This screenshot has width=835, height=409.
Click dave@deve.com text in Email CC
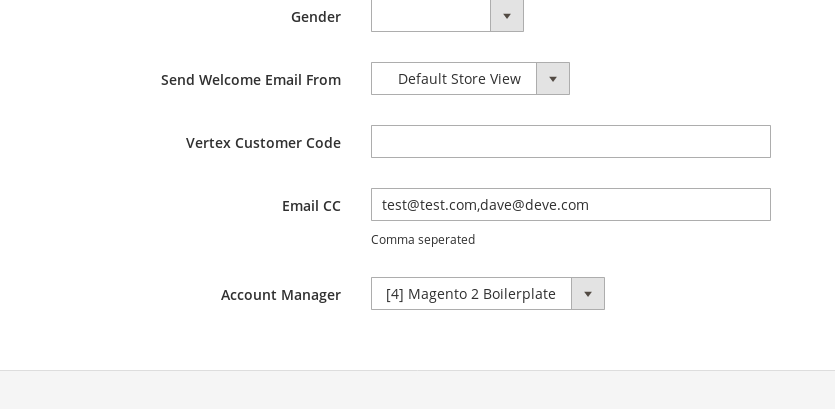(x=534, y=205)
